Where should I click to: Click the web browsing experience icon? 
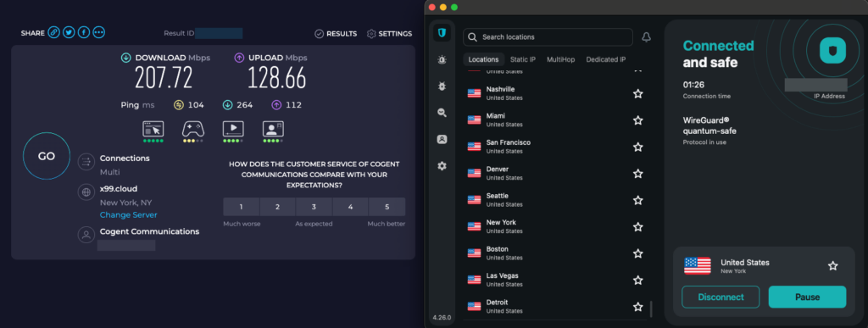[153, 129]
